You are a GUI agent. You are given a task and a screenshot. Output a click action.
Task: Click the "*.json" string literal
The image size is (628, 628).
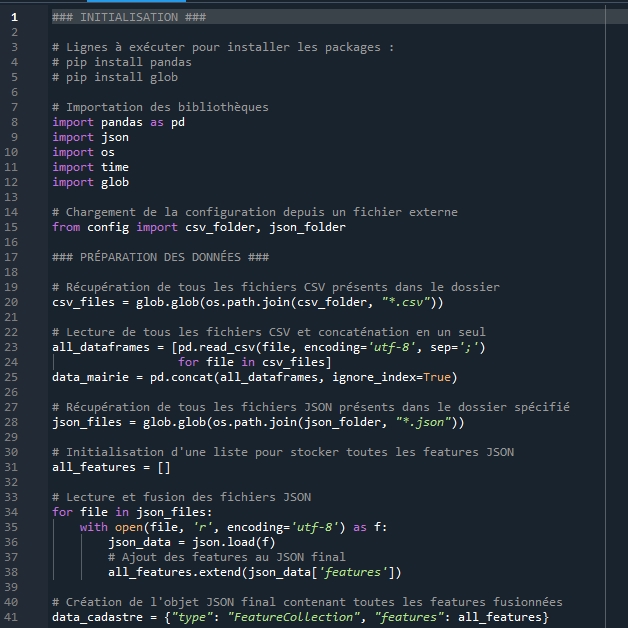[x=422, y=422]
